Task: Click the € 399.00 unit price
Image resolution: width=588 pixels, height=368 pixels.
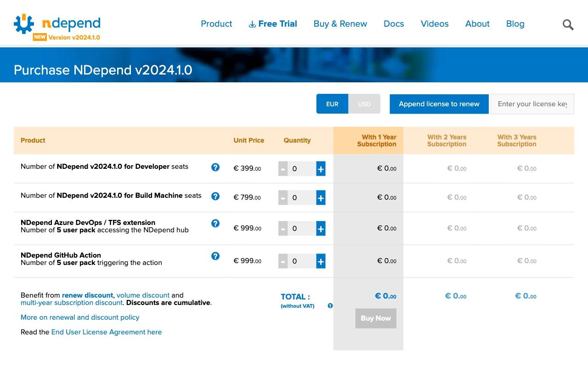Action: pos(247,168)
